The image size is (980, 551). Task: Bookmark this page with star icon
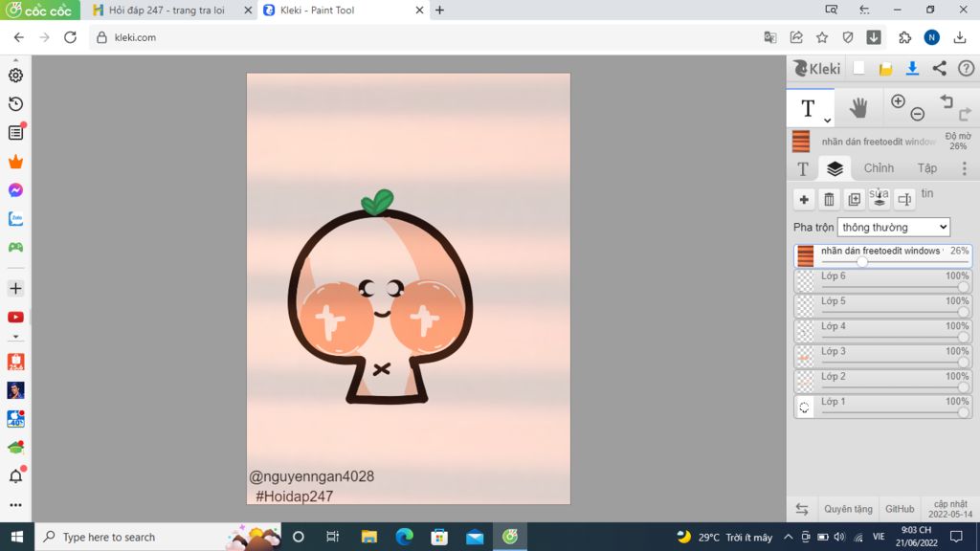coord(822,37)
